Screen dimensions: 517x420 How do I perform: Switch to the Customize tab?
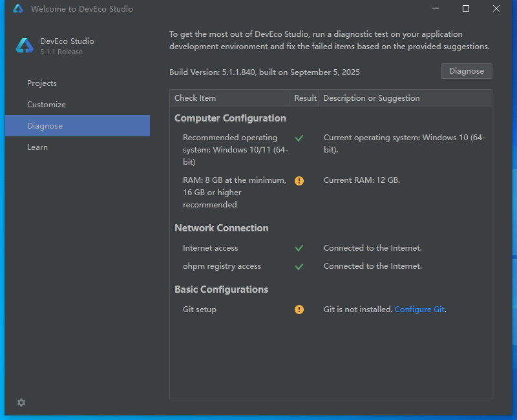(78, 105)
